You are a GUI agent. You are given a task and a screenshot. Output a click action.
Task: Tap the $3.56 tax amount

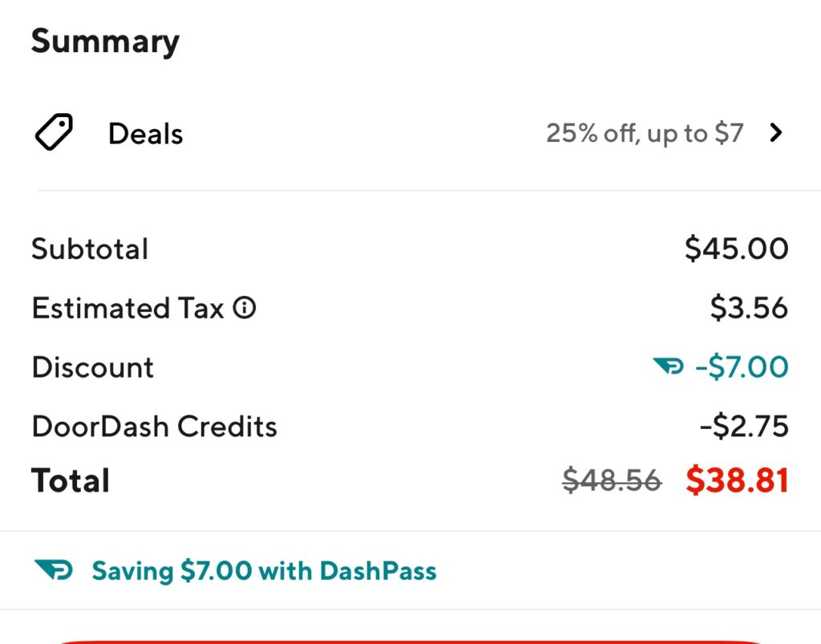[x=749, y=307]
